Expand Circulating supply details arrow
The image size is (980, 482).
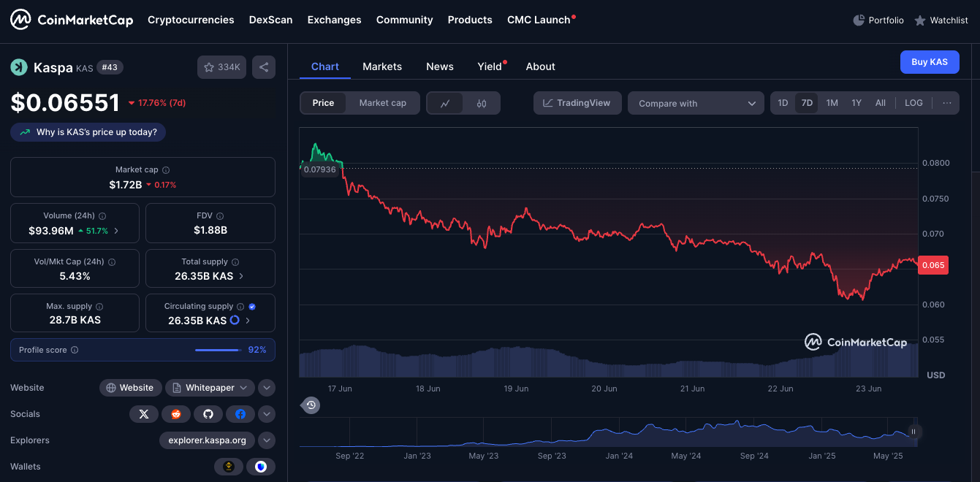point(248,320)
